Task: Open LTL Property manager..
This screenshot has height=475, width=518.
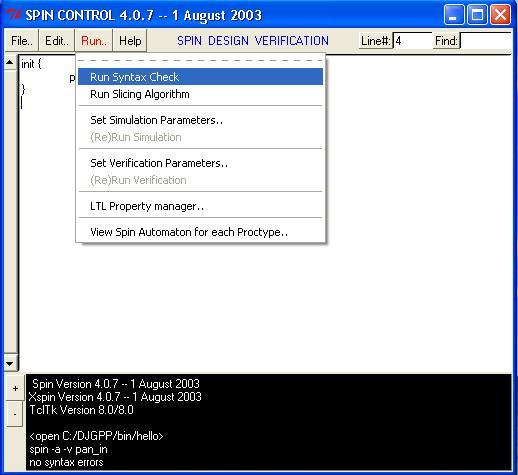Action: [x=200, y=206]
